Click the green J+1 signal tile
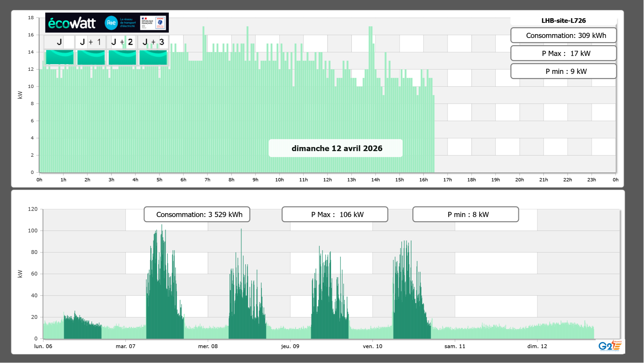The width and height of the screenshot is (644, 363). pos(91,57)
